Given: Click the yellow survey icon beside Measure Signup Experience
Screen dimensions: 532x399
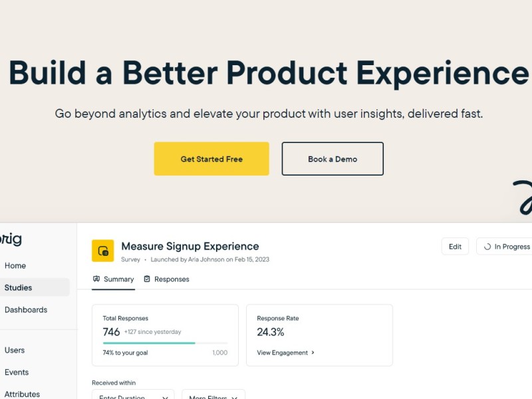Looking at the screenshot, I should tap(103, 251).
